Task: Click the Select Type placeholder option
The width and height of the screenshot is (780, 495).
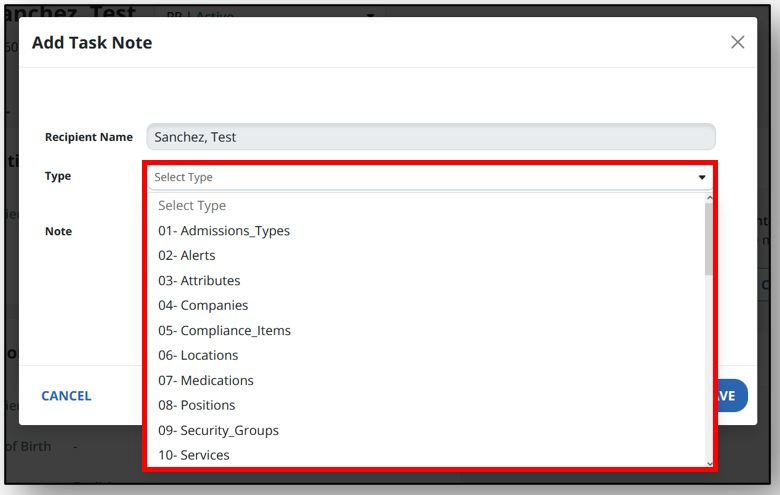Action: point(192,205)
